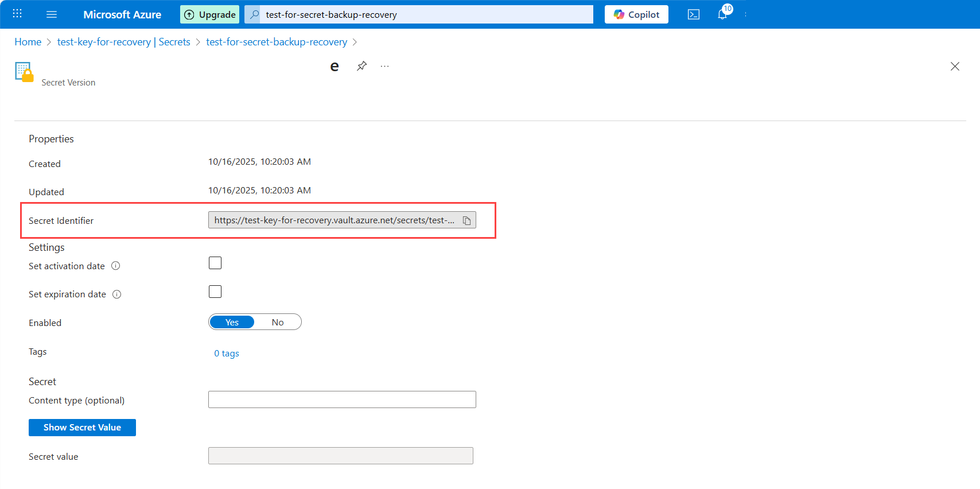Click the Content type input field
980x489 pixels.
(342, 399)
